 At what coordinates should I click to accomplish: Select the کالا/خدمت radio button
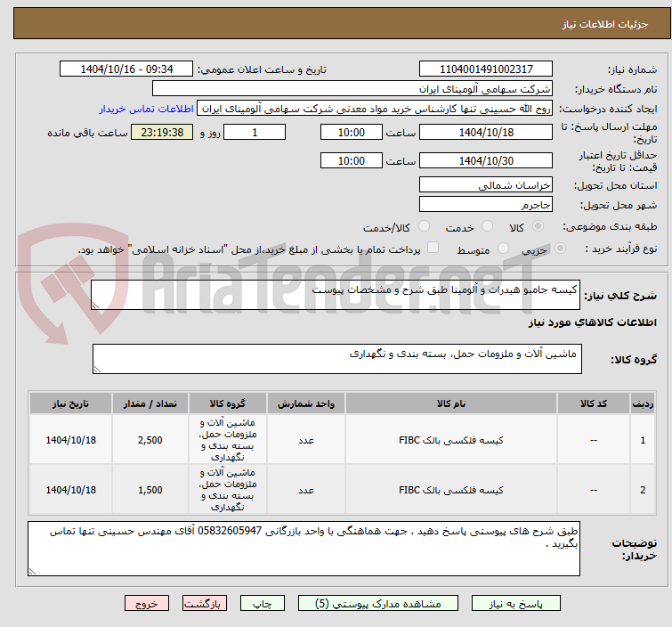click(x=424, y=226)
